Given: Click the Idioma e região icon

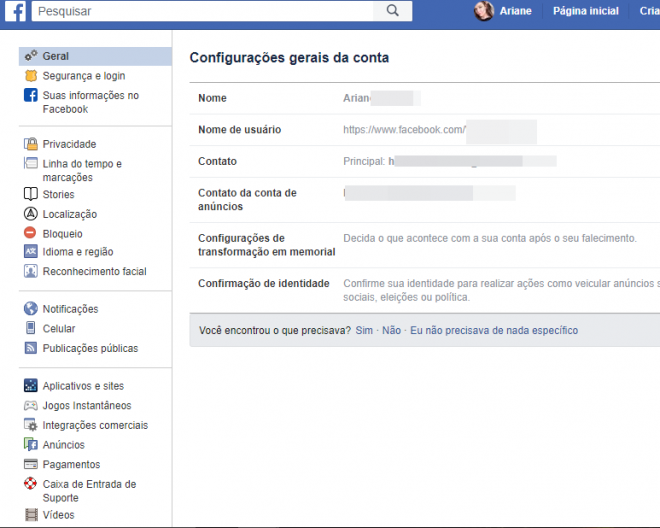Looking at the screenshot, I should [31, 251].
